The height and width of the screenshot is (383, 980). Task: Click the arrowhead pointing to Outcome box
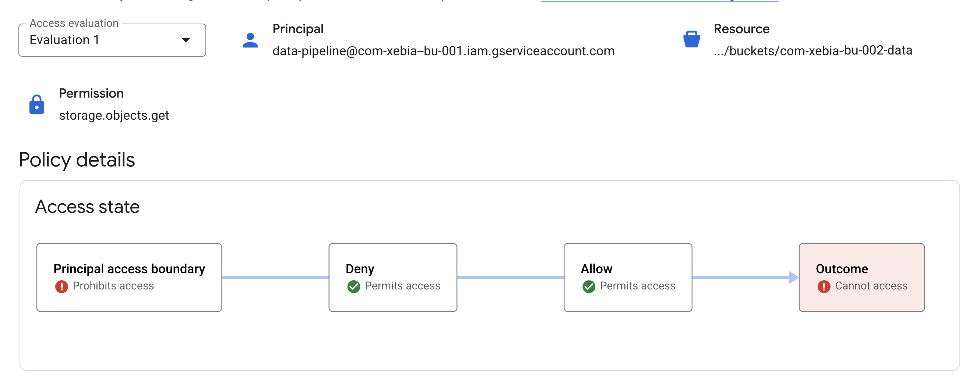pyautogui.click(x=793, y=278)
